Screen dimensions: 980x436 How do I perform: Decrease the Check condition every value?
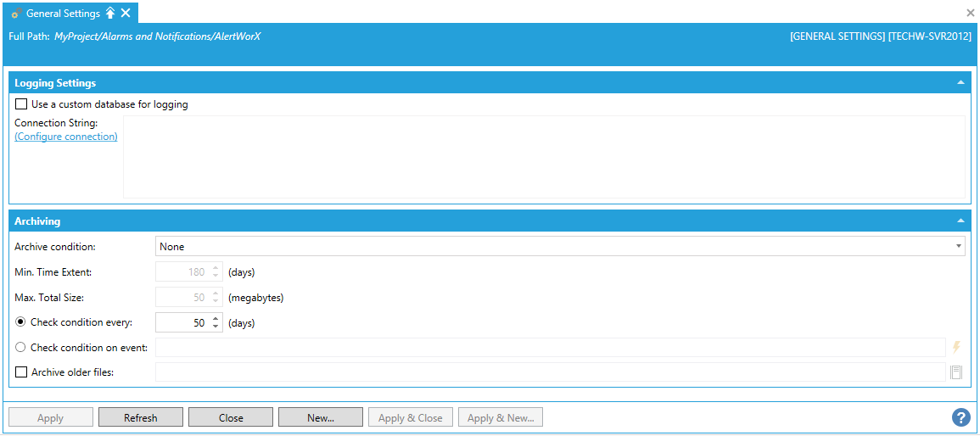pos(216,327)
